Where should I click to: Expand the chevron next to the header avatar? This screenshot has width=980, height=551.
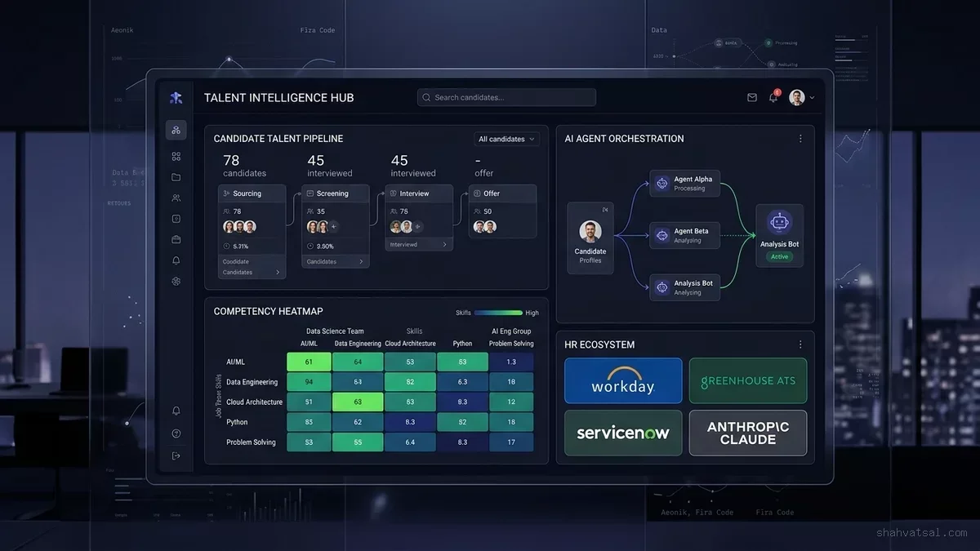point(812,98)
